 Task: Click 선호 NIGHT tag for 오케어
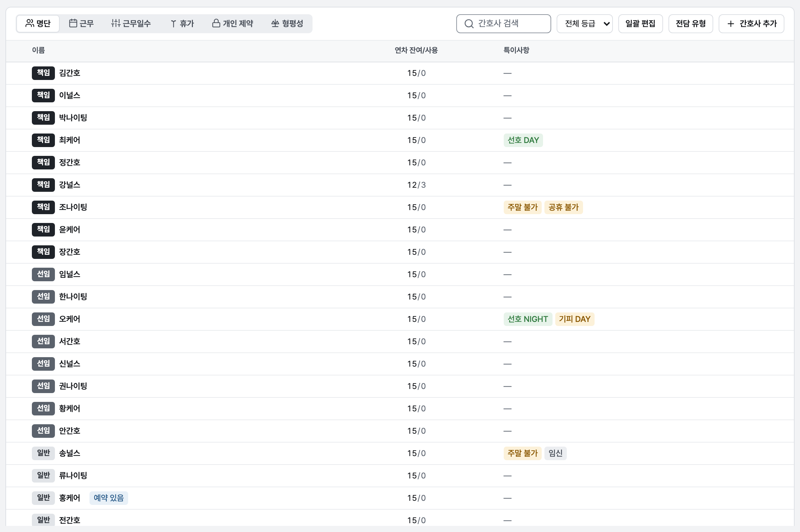[528, 319]
